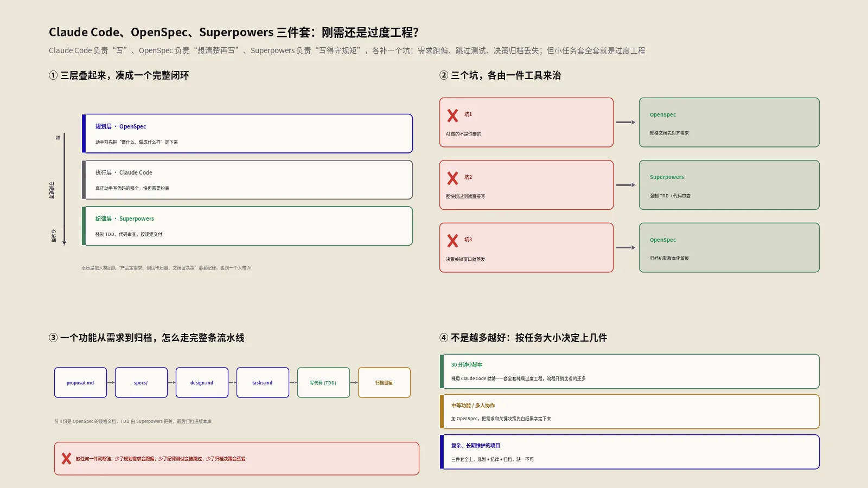Open the 纪律层 · Superpowers layer card
Screen dimensions: 868x488
247,226
